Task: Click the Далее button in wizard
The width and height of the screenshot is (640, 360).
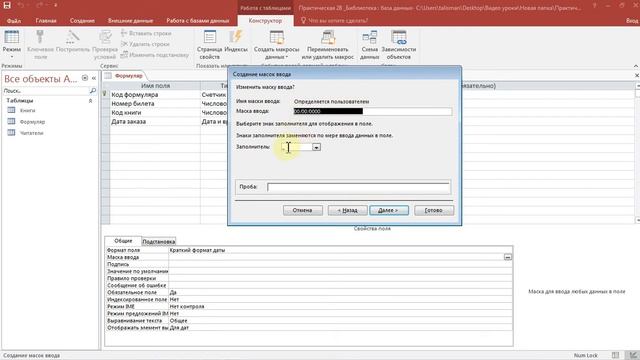Action: click(x=389, y=210)
